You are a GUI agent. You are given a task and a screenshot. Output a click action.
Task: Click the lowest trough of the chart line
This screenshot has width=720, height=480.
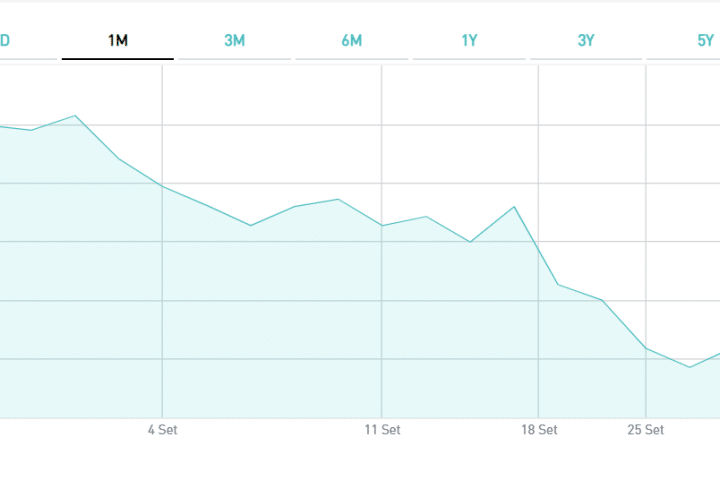coord(690,367)
